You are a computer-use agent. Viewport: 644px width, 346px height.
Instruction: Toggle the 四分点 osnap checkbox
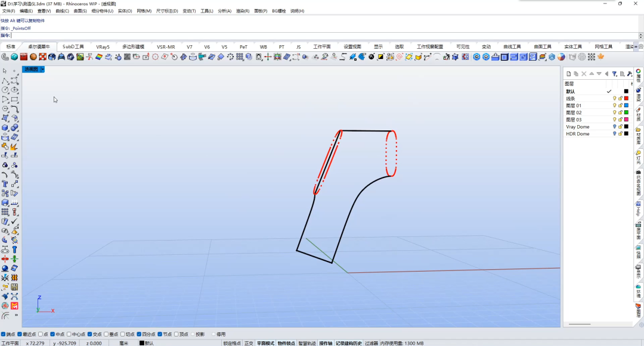pos(139,334)
